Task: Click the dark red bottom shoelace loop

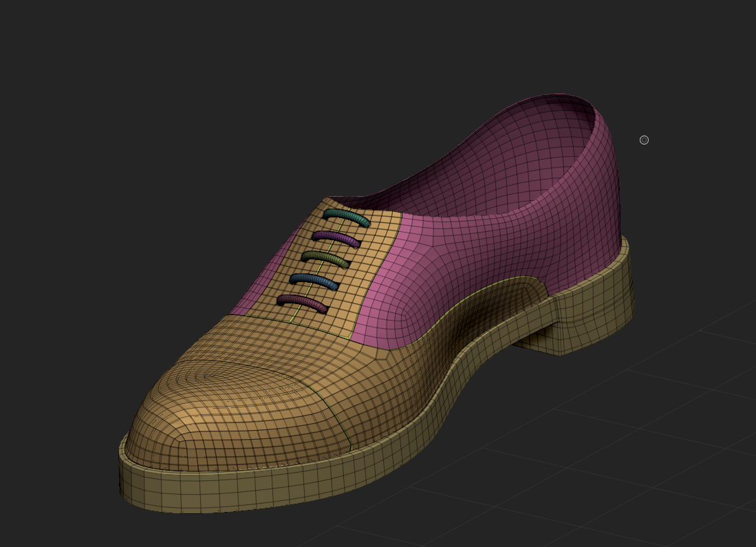Action: (x=302, y=303)
